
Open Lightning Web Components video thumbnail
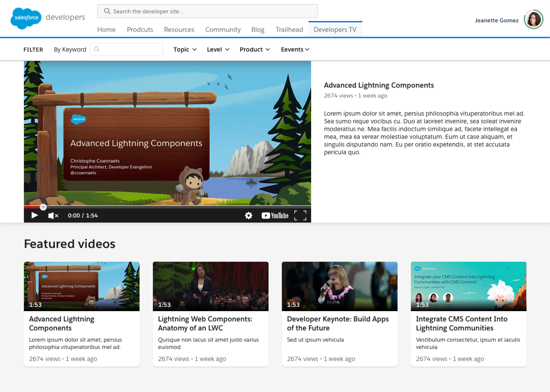(211, 286)
